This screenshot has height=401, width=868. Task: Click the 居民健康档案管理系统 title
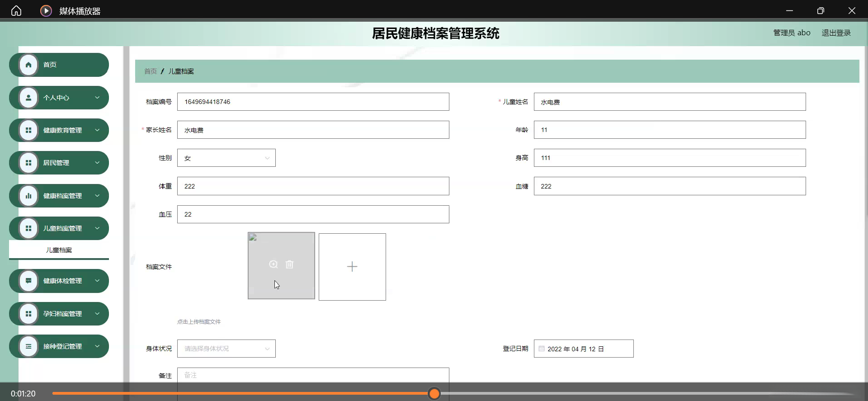click(436, 33)
